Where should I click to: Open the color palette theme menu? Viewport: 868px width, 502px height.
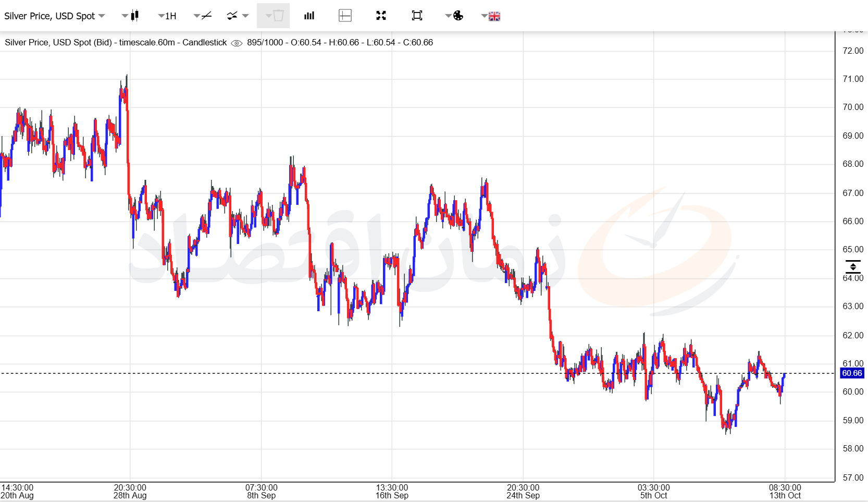tap(454, 16)
